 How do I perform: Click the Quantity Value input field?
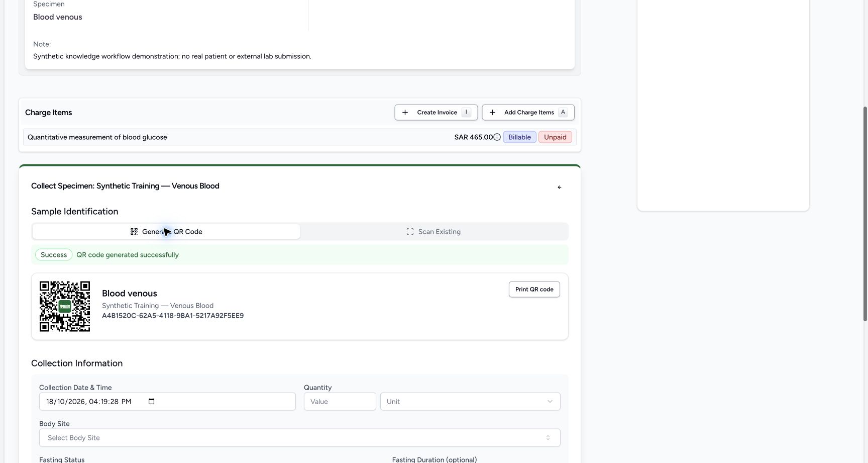[340, 402]
